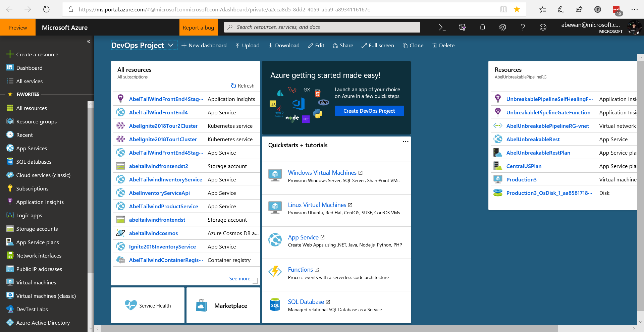The height and width of the screenshot is (332, 644).
Task: Click the browser refresh button
Action: point(46,9)
